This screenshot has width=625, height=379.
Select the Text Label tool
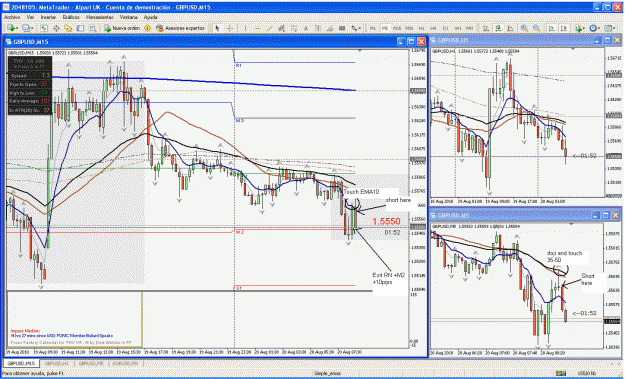coord(318,28)
